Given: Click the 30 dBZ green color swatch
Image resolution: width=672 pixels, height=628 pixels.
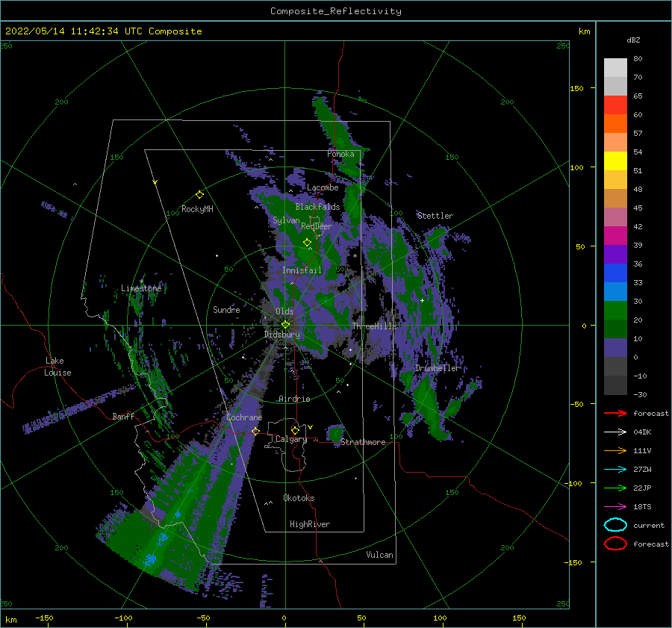Looking at the screenshot, I should pyautogui.click(x=615, y=310).
